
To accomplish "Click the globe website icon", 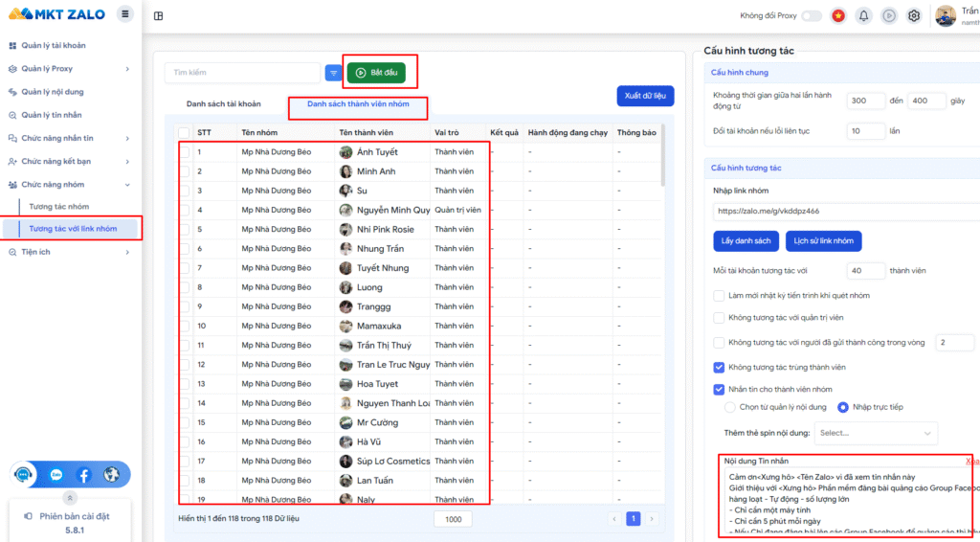I will pyautogui.click(x=111, y=474).
